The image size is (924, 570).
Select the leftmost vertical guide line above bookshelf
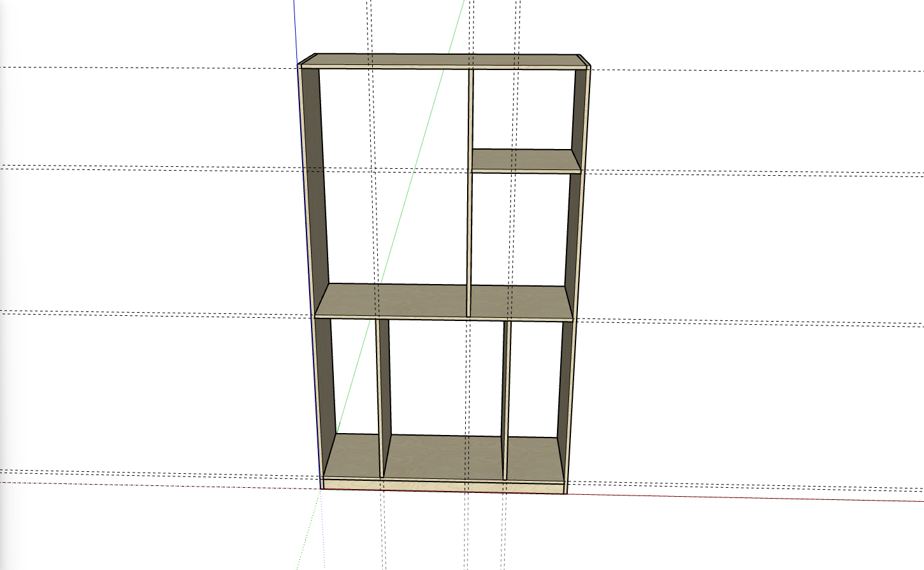(x=368, y=25)
